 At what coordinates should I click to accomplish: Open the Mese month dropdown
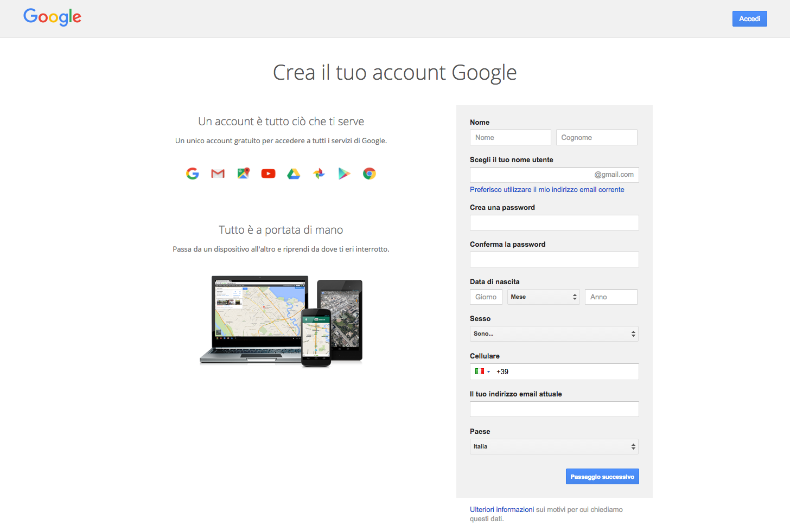coord(544,297)
